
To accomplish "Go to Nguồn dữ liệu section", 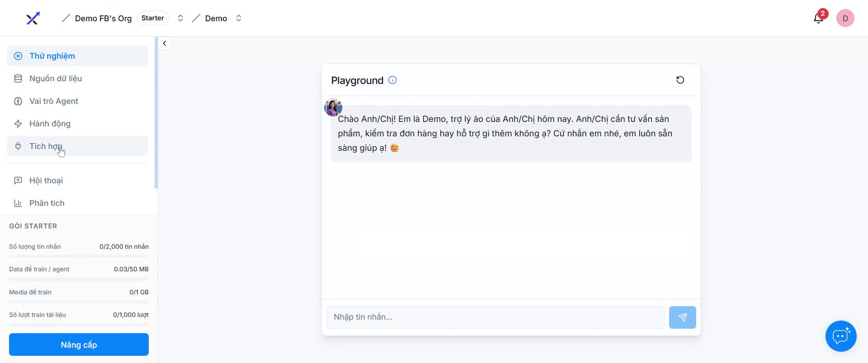I will [x=77, y=79].
